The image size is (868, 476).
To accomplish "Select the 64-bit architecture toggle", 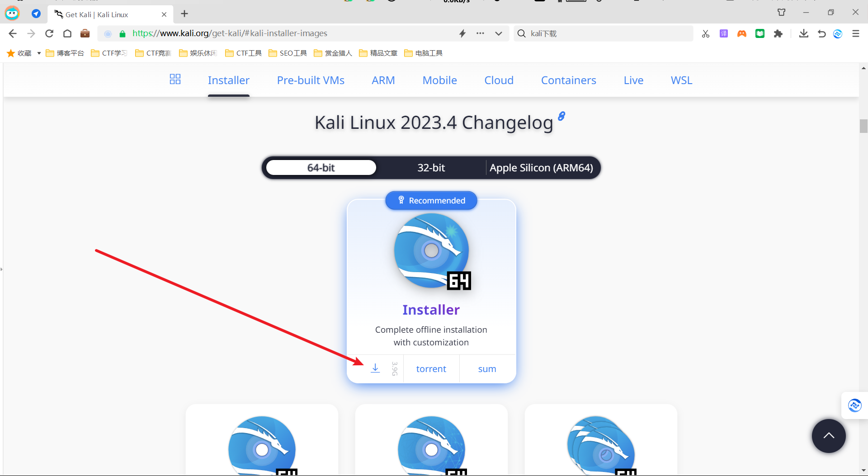I will (321, 168).
